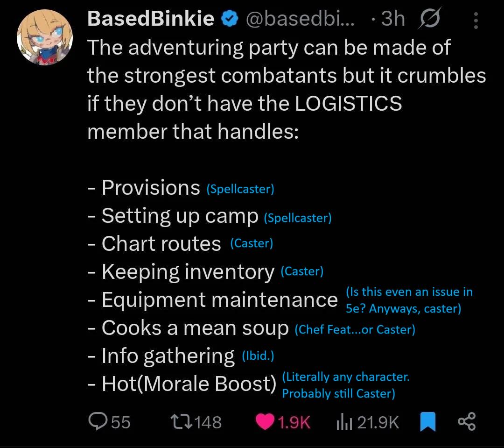Image resolution: width=504 pixels, height=448 pixels.
Task: Click the 1.9K likes count
Action: click(294, 422)
